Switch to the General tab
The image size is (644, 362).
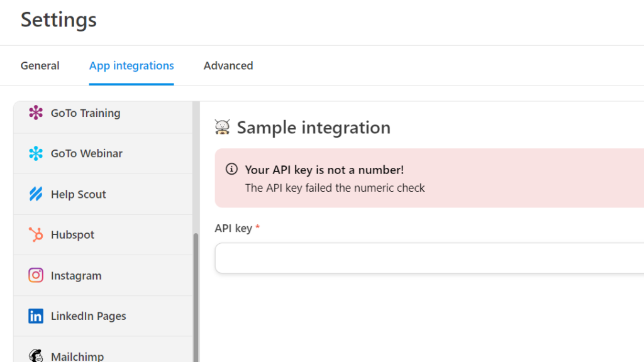click(40, 65)
